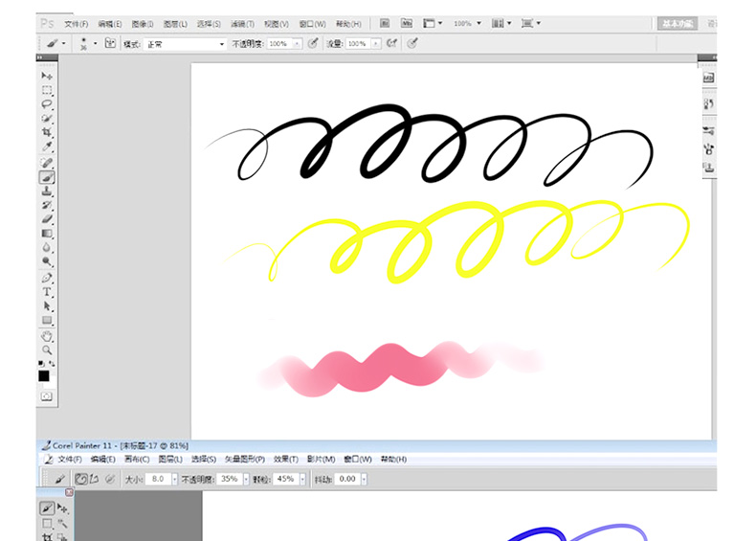The image size is (756, 541).
Task: Click the Corel Painter size field showing 8.0
Action: 160,479
